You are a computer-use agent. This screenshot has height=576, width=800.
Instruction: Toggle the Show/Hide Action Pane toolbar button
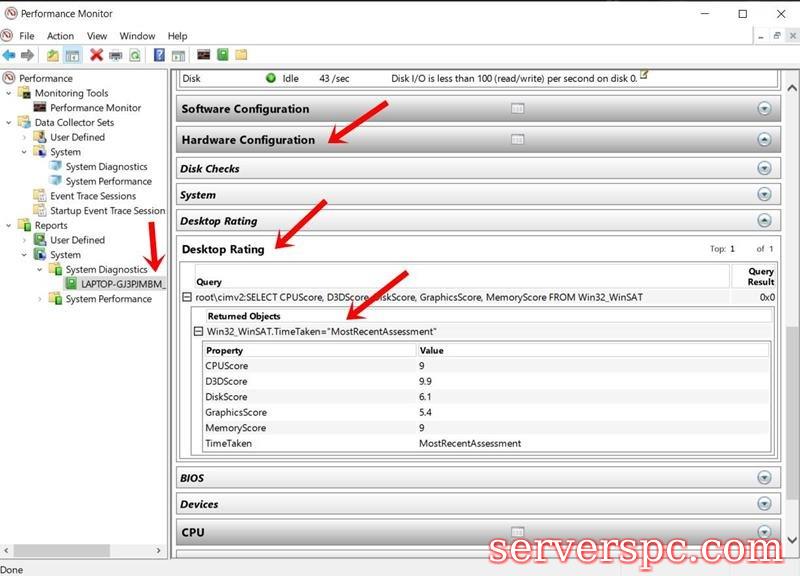click(x=178, y=55)
